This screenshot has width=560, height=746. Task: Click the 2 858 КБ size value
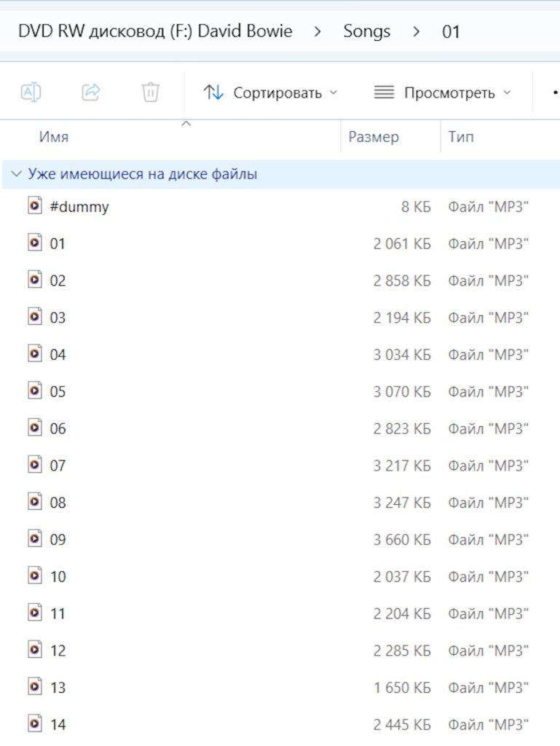pos(402,280)
